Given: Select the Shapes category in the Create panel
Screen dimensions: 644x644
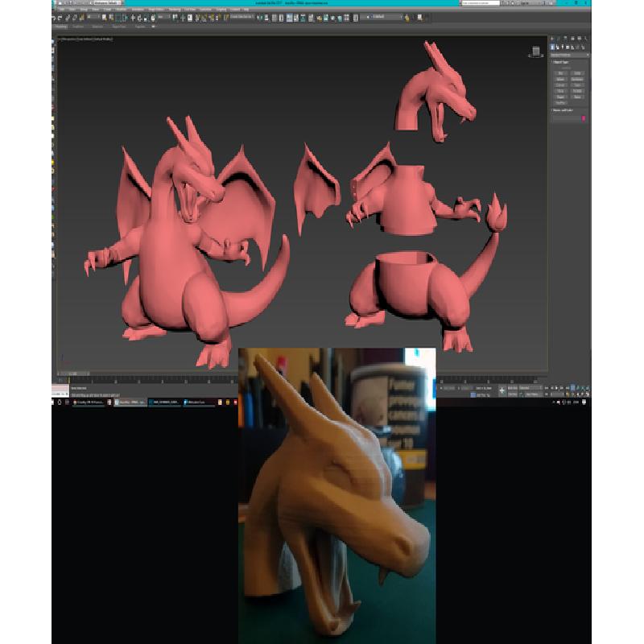Looking at the screenshot, I should (x=558, y=47).
